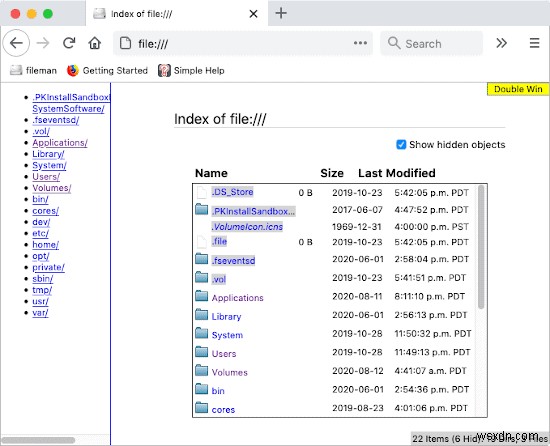
Task: Open the fileman bookmark
Action: click(x=33, y=70)
